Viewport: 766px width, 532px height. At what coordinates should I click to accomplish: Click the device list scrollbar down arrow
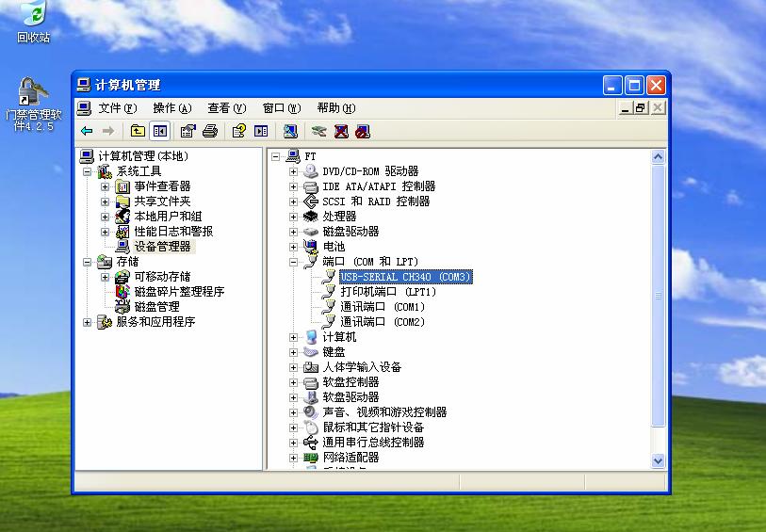(658, 460)
